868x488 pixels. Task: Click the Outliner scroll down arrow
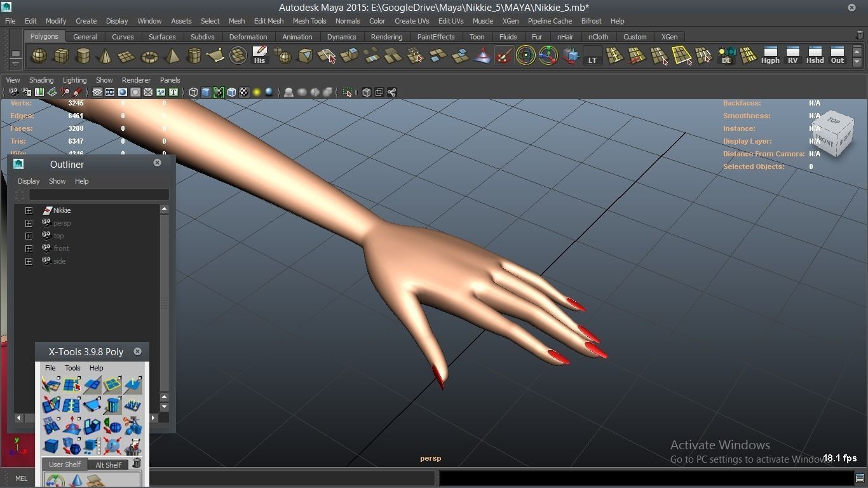click(x=164, y=407)
